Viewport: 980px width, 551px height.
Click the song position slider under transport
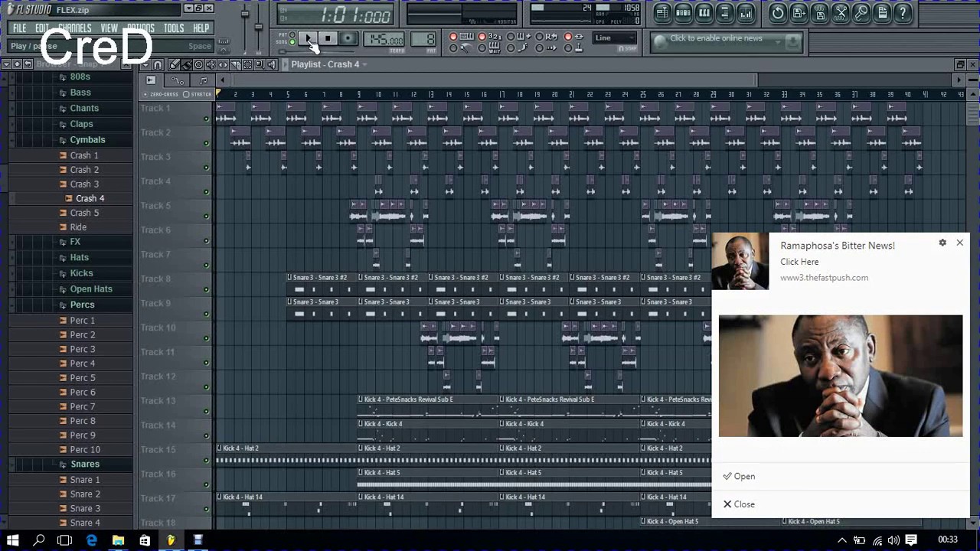[316, 51]
